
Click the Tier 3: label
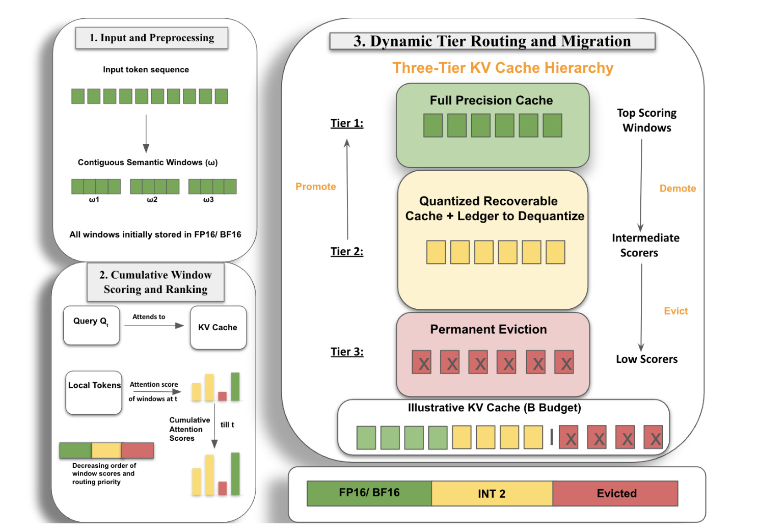pyautogui.click(x=347, y=352)
